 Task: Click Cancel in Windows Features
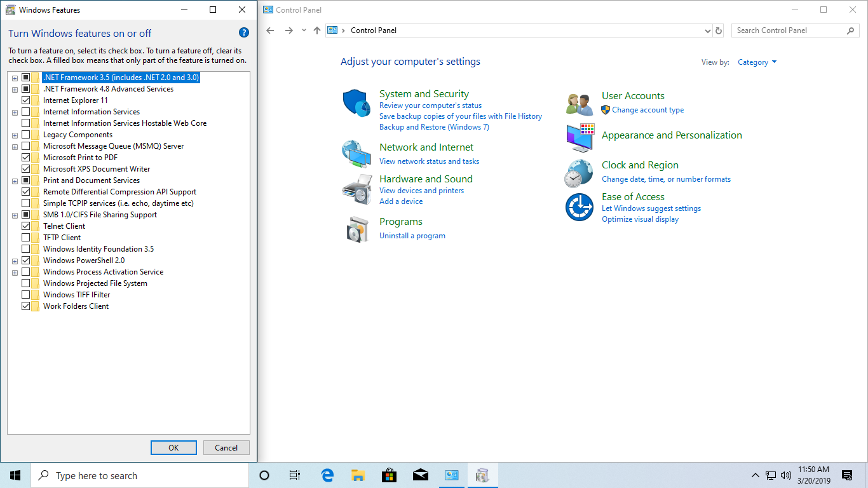click(x=226, y=447)
